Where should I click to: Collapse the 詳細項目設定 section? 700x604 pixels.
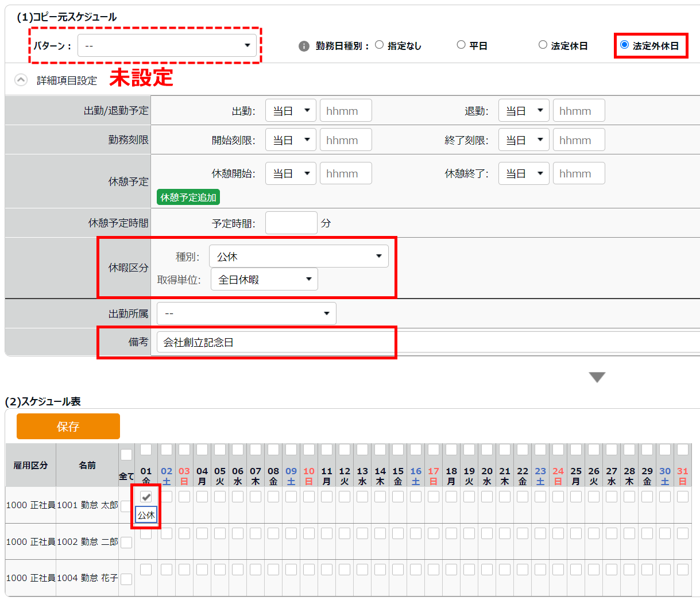coord(21,80)
